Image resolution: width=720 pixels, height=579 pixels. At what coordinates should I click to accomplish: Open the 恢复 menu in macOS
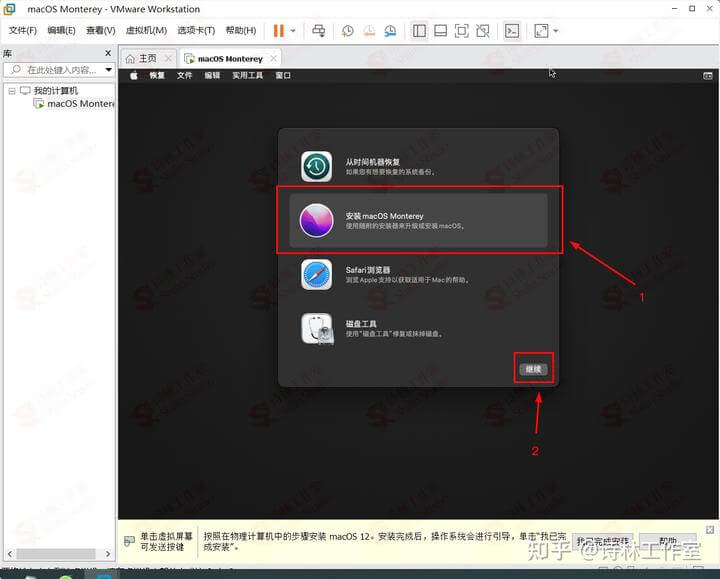click(x=157, y=75)
